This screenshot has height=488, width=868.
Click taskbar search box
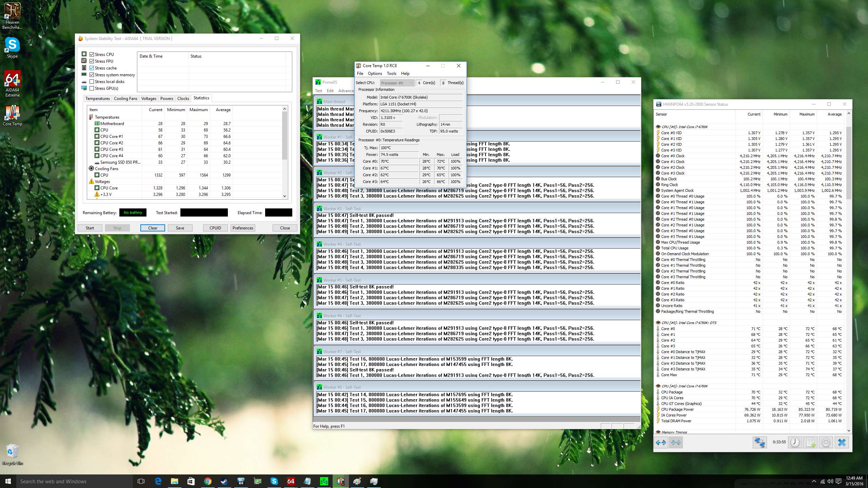(74, 481)
